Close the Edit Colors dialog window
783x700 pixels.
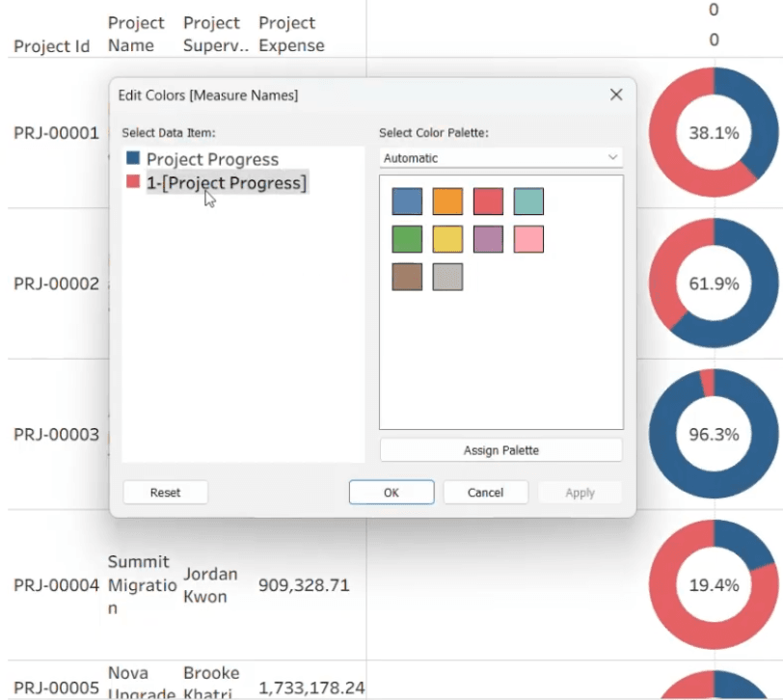pyautogui.click(x=616, y=94)
